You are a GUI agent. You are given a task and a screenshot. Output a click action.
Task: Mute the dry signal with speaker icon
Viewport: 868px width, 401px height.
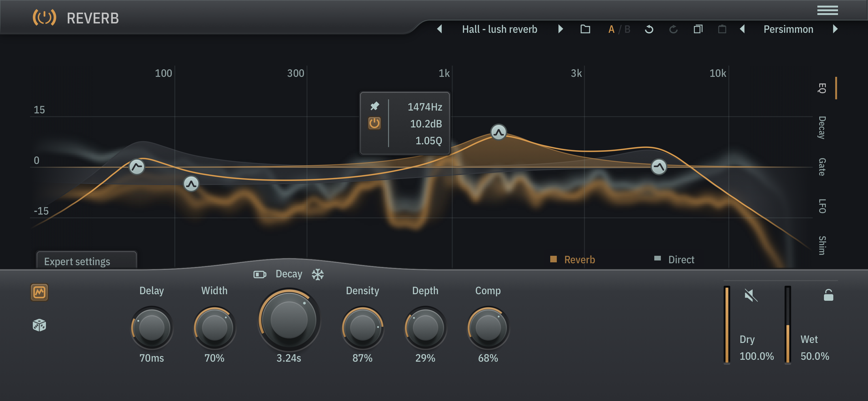point(751,295)
